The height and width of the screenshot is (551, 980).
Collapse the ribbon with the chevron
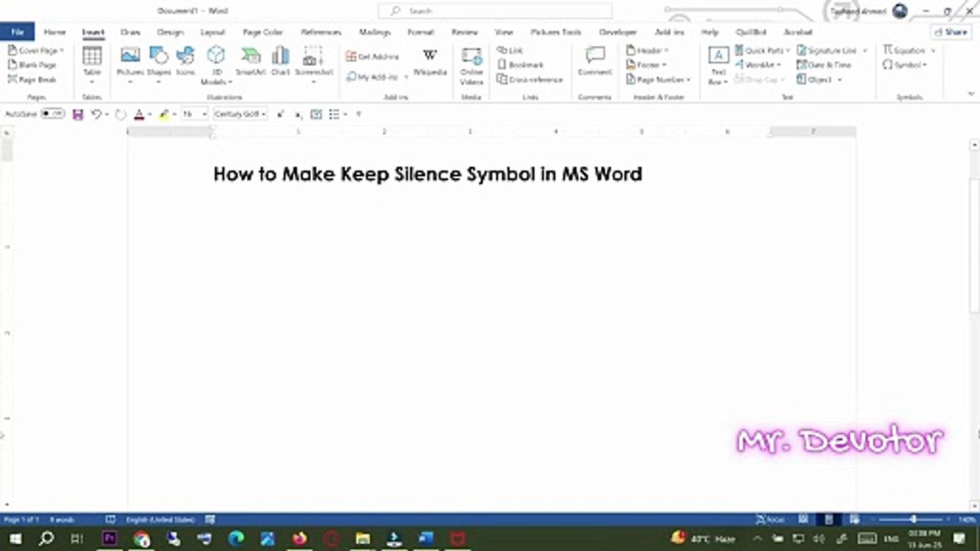pyautogui.click(x=972, y=94)
